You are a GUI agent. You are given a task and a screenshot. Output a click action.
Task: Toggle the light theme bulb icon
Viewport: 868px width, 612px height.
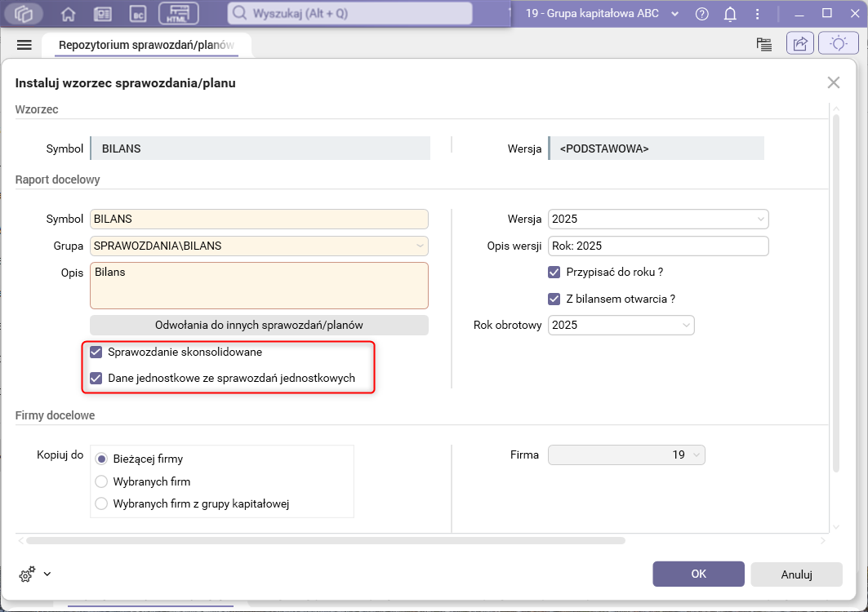[x=838, y=43]
